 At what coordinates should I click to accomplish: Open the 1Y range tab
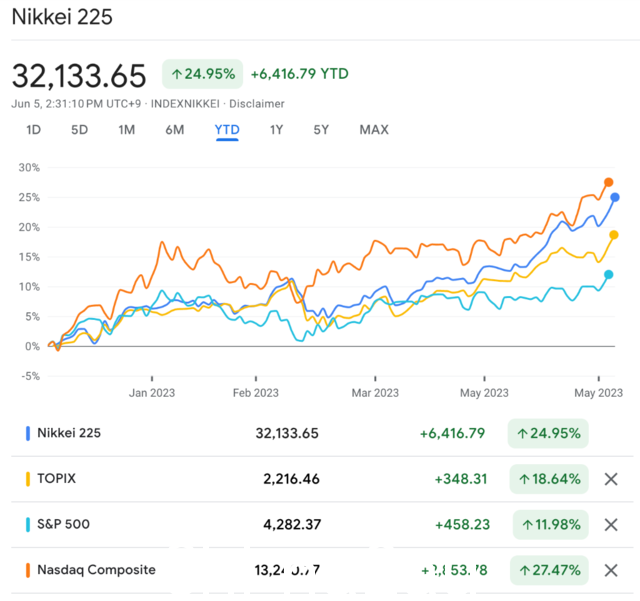click(276, 130)
